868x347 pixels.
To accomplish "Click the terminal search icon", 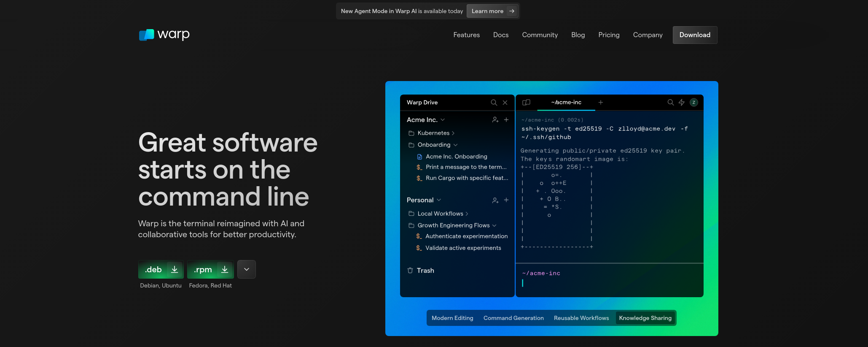I will [670, 103].
